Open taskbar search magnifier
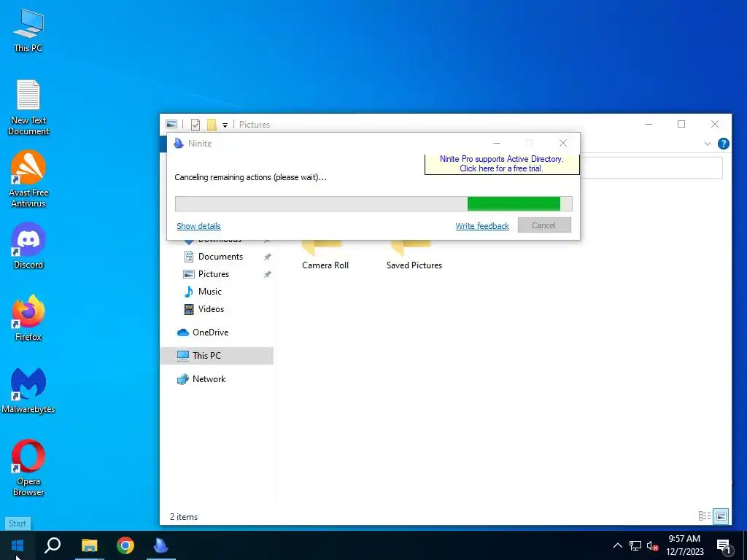Viewport: 747px width, 560px height. pos(53,545)
